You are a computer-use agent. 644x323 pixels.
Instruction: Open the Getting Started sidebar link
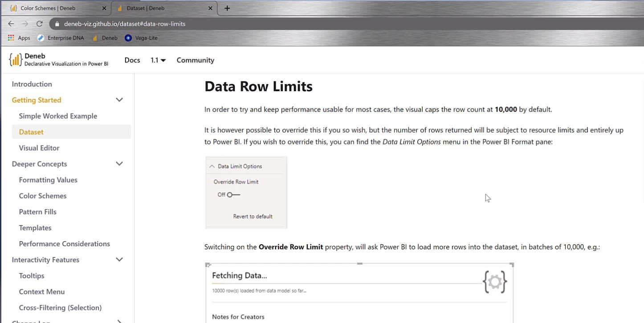pos(37,100)
